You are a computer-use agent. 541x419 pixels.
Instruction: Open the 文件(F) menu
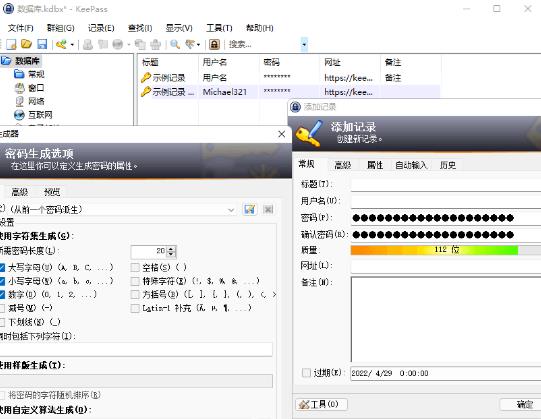[20, 28]
